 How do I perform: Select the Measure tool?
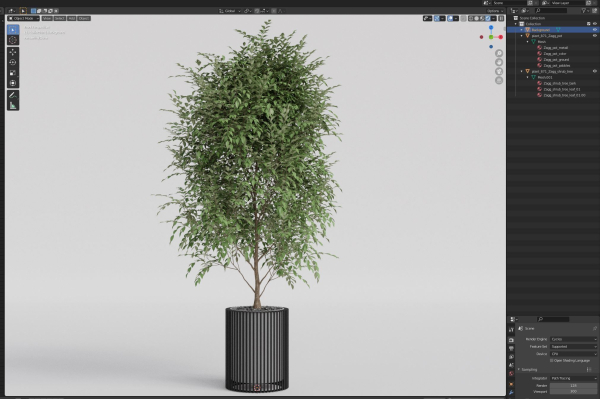click(13, 105)
